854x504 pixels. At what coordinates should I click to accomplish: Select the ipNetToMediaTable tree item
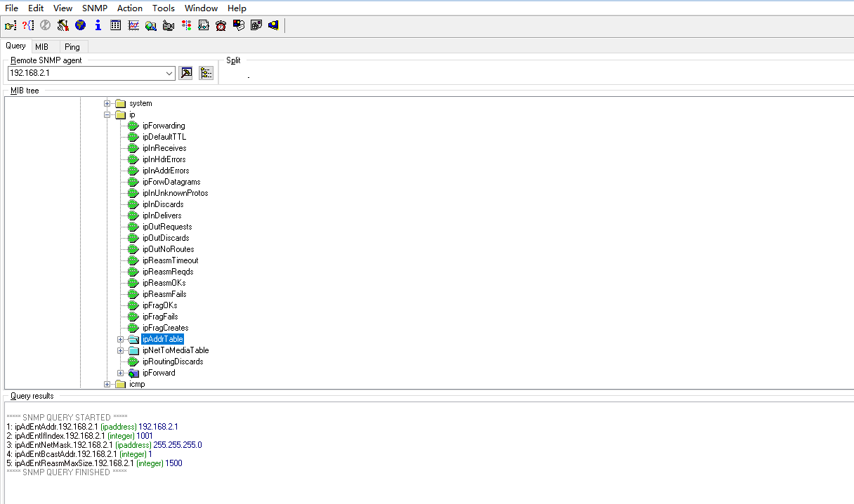point(176,350)
